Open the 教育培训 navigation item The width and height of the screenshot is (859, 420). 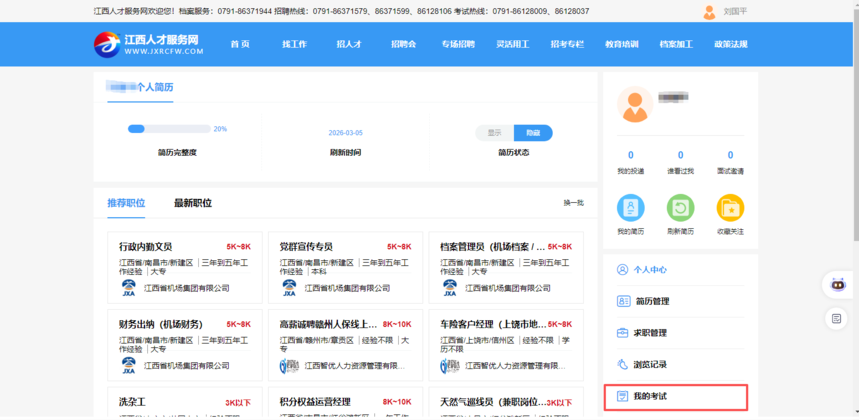pyautogui.click(x=622, y=44)
